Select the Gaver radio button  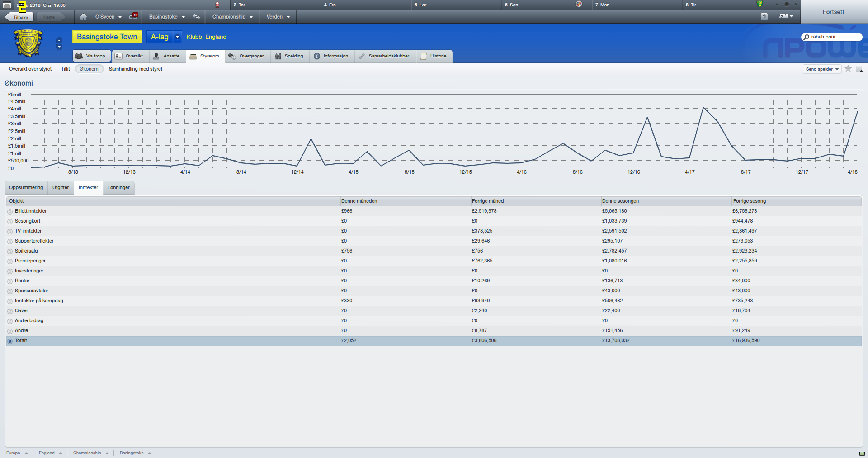10,311
